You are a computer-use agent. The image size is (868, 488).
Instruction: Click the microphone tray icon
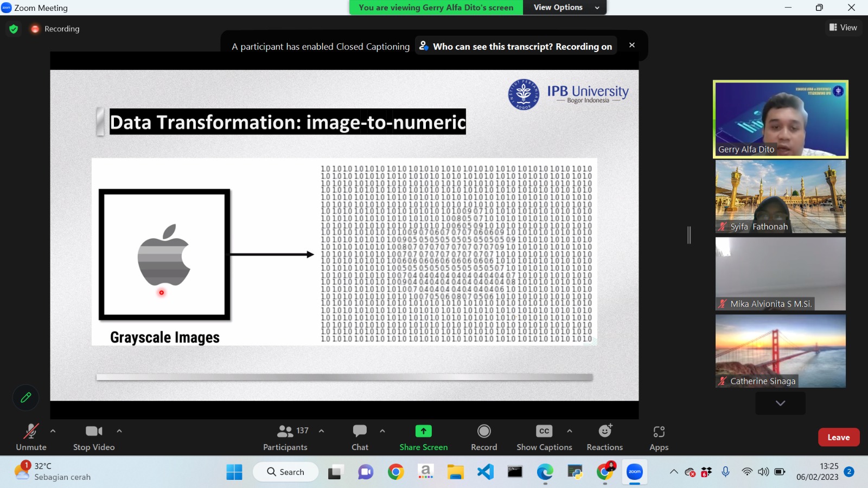(x=725, y=472)
